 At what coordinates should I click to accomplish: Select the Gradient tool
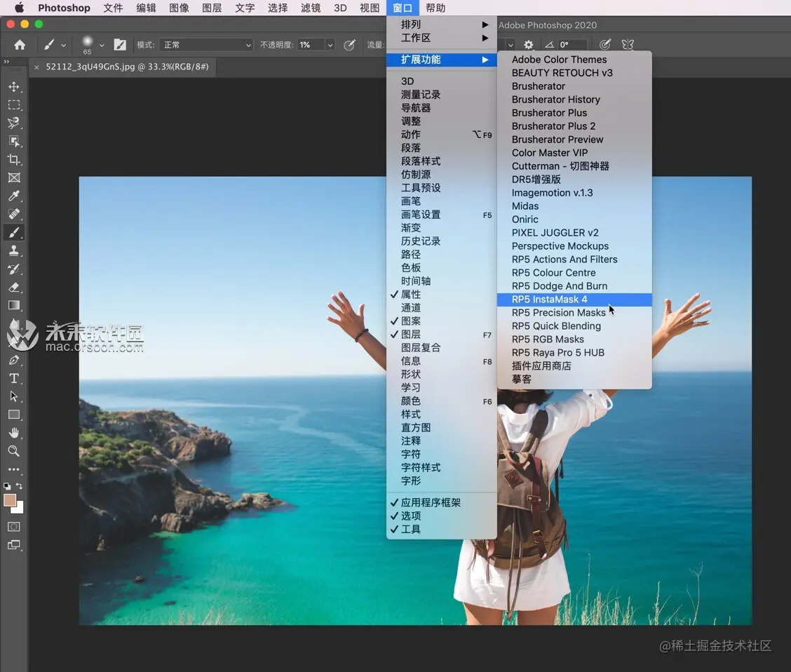tap(14, 305)
